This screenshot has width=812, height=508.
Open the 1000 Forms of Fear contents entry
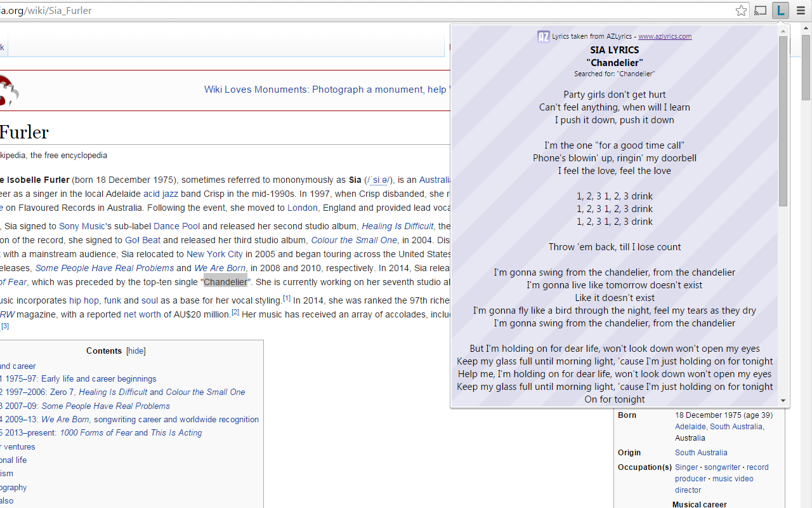pyautogui.click(x=95, y=433)
